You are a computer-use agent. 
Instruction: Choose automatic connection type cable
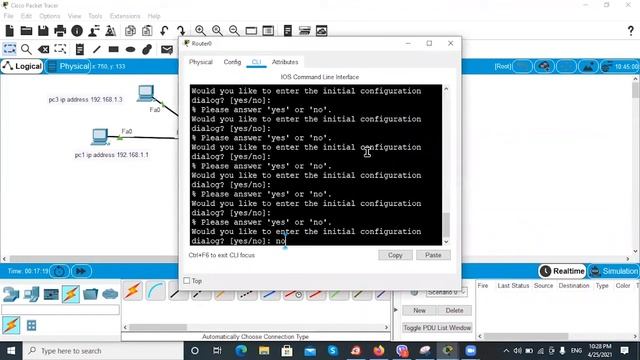pos(133,291)
